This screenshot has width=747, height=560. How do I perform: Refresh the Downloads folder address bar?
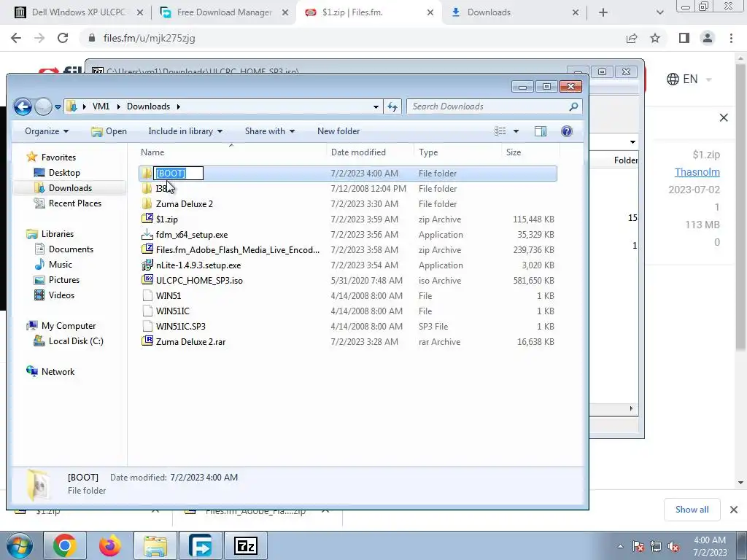392,106
